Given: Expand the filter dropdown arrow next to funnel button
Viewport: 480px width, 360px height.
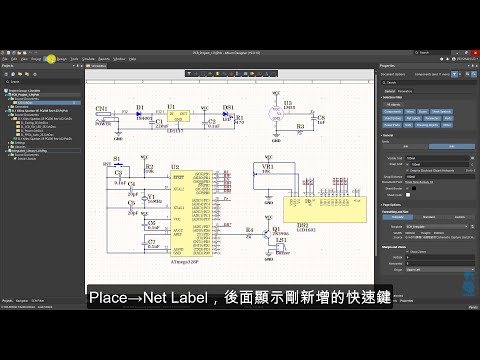Looking at the screenshot, I should pos(460,74).
